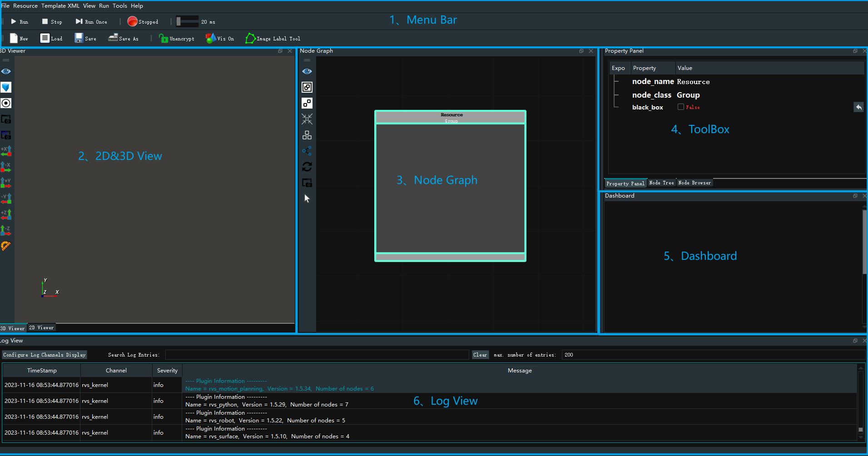
Task: Toggle the circular target icon in 3D Viewer
Action: (6, 103)
